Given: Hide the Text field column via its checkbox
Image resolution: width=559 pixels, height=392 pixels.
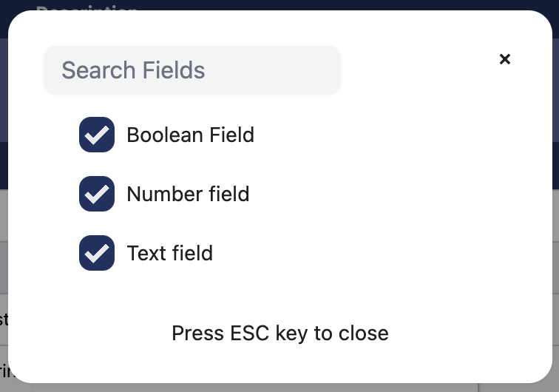Looking at the screenshot, I should pos(97,253).
